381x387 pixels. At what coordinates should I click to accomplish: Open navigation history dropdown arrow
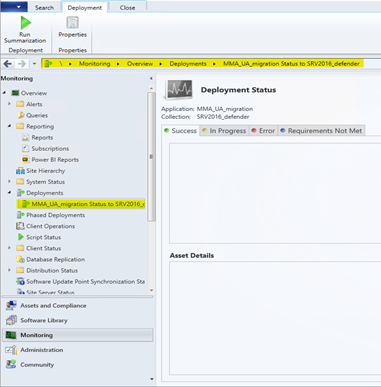pos(34,64)
